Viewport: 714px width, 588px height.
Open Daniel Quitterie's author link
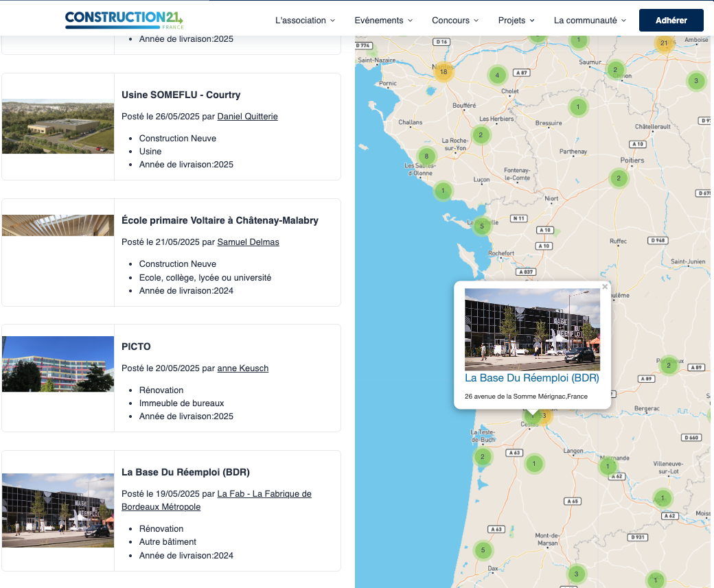[x=247, y=117]
